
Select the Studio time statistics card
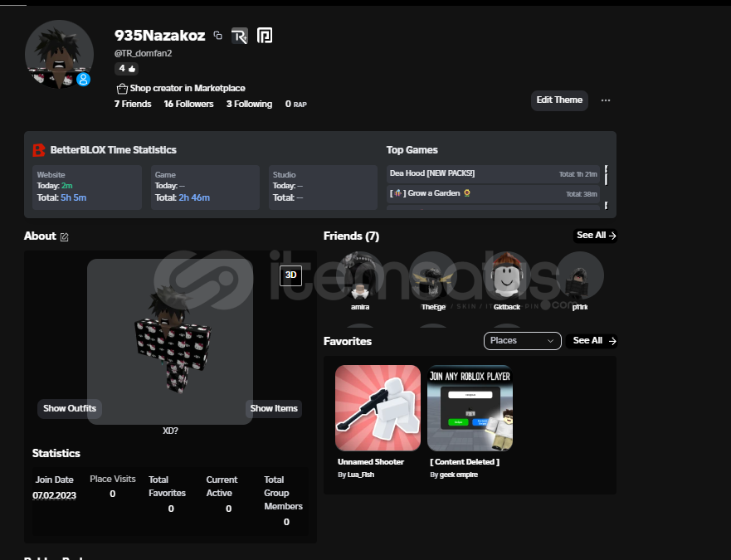click(x=323, y=187)
